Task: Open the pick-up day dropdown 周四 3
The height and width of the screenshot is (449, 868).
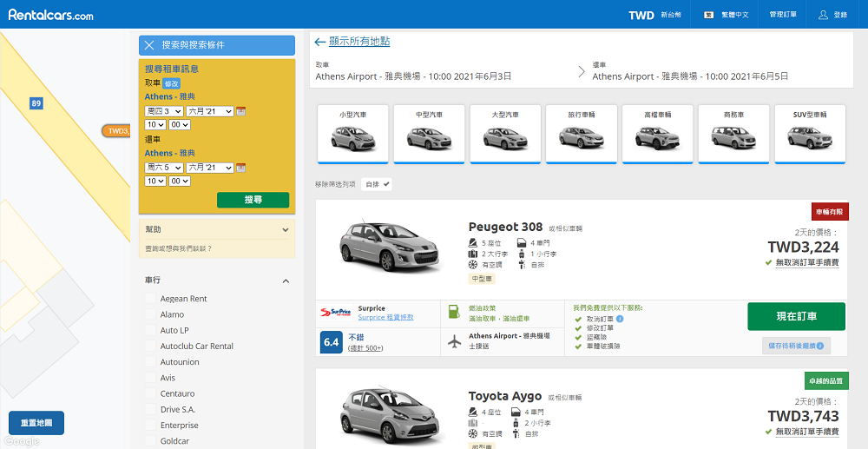Action: point(164,111)
